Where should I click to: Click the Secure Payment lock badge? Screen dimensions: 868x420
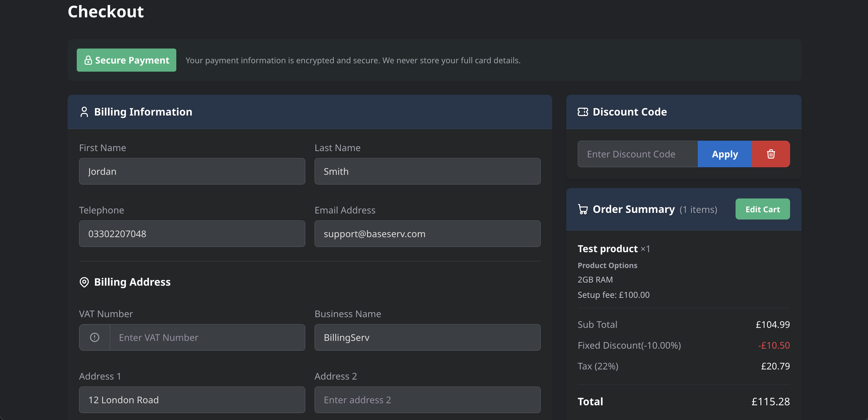coord(126,60)
